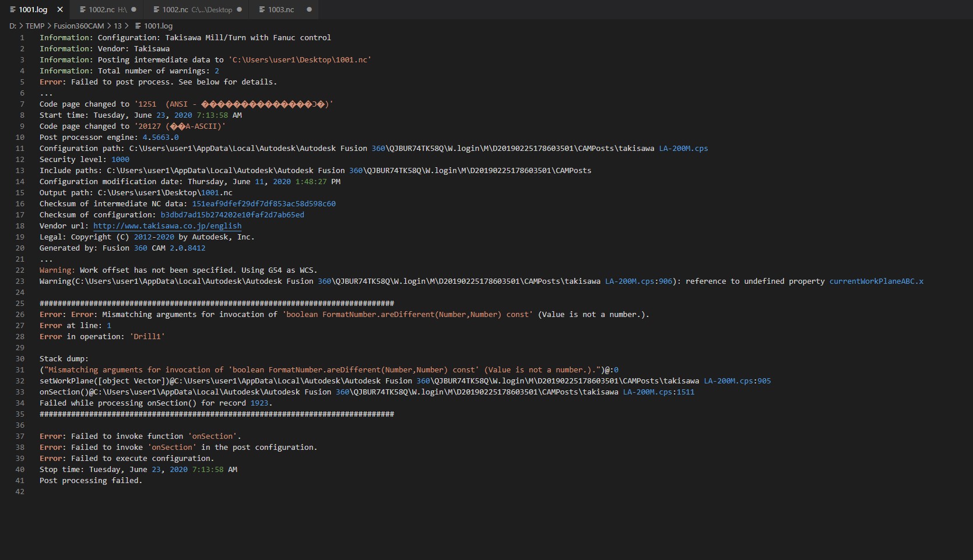Click the LA-200M.cps:1511 reference in stack dump

tap(658, 392)
